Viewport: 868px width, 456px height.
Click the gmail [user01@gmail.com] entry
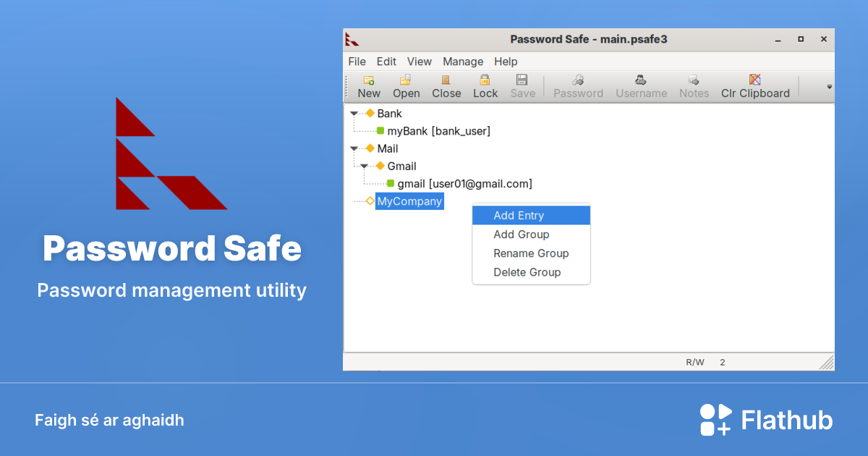pyautogui.click(x=464, y=183)
